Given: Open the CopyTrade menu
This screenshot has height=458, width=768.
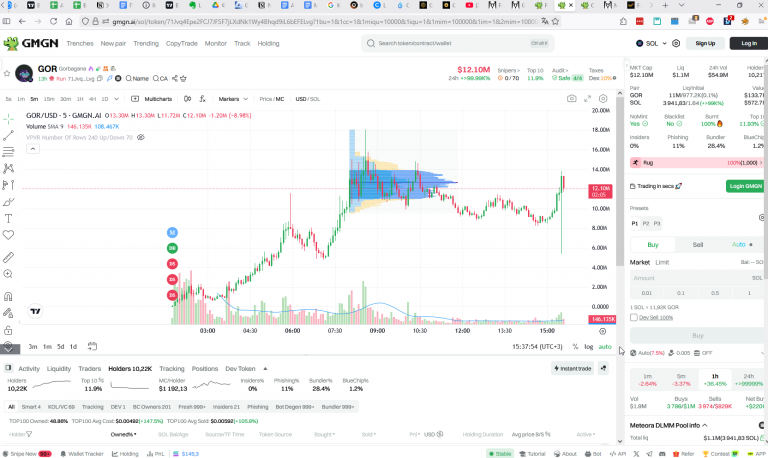Looking at the screenshot, I should (182, 43).
